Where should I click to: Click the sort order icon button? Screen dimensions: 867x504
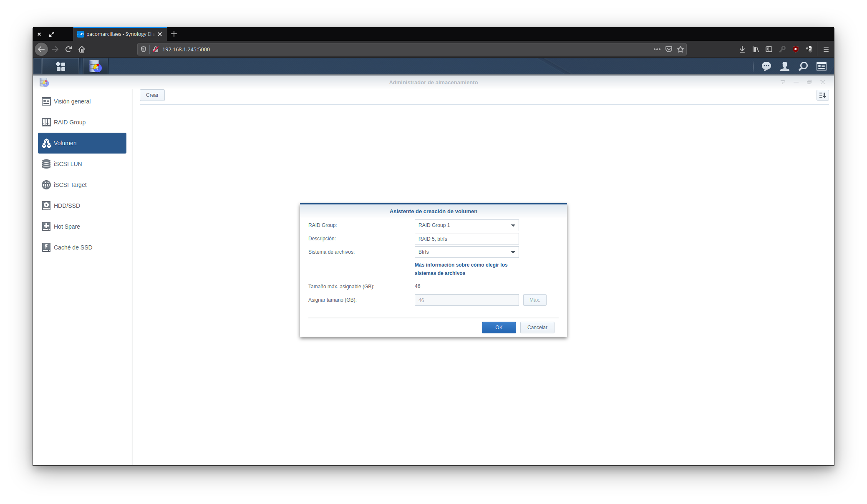(x=822, y=95)
